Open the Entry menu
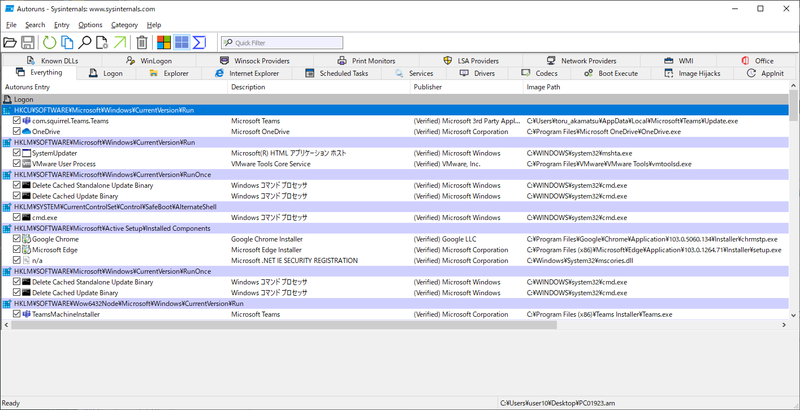This screenshot has height=410, width=800. point(62,24)
